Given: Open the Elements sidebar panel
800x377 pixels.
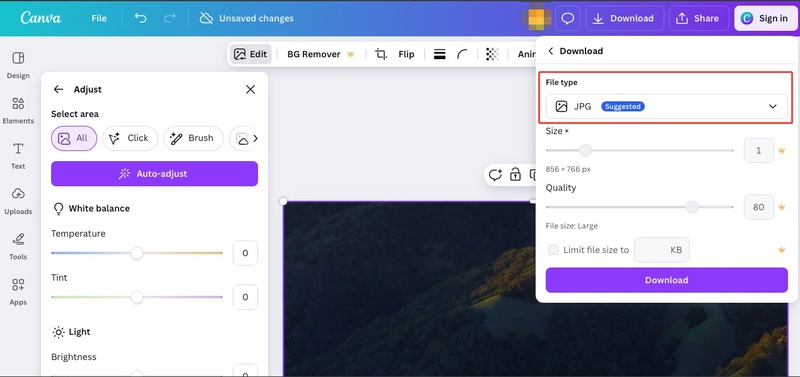Looking at the screenshot, I should 18,111.
